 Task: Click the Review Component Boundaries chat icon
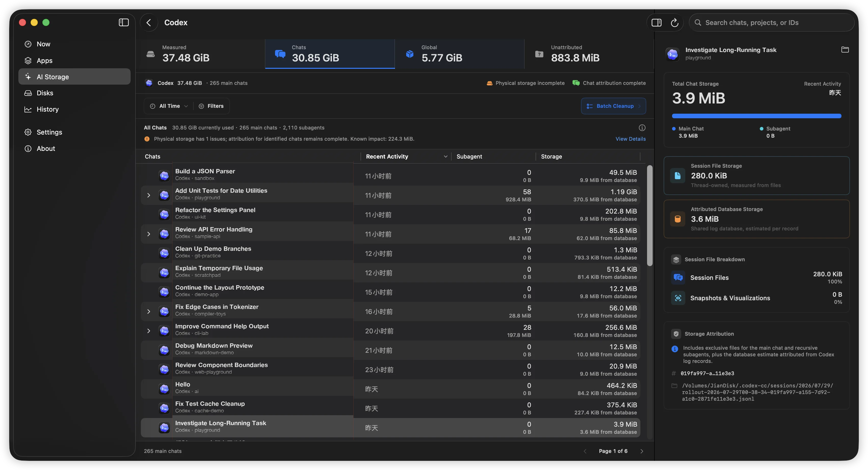[x=164, y=369]
